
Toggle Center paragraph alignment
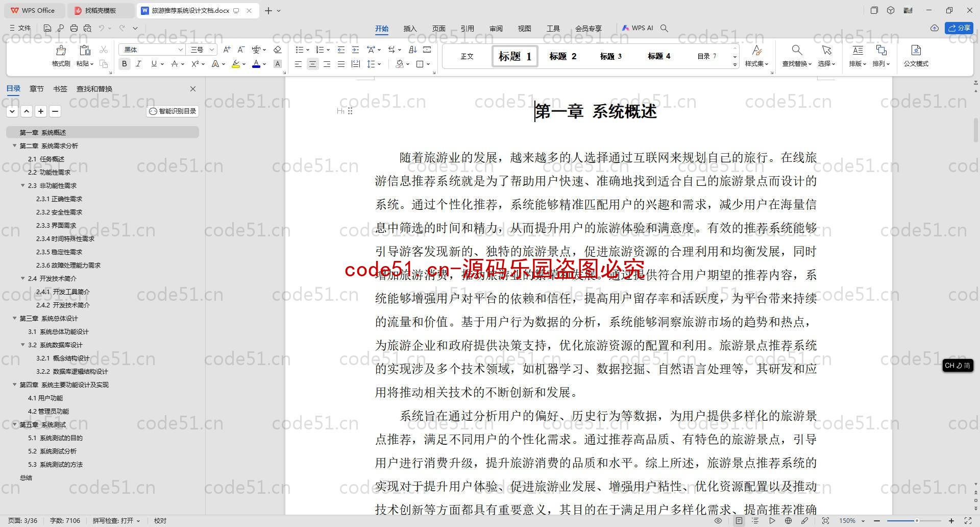tap(312, 64)
